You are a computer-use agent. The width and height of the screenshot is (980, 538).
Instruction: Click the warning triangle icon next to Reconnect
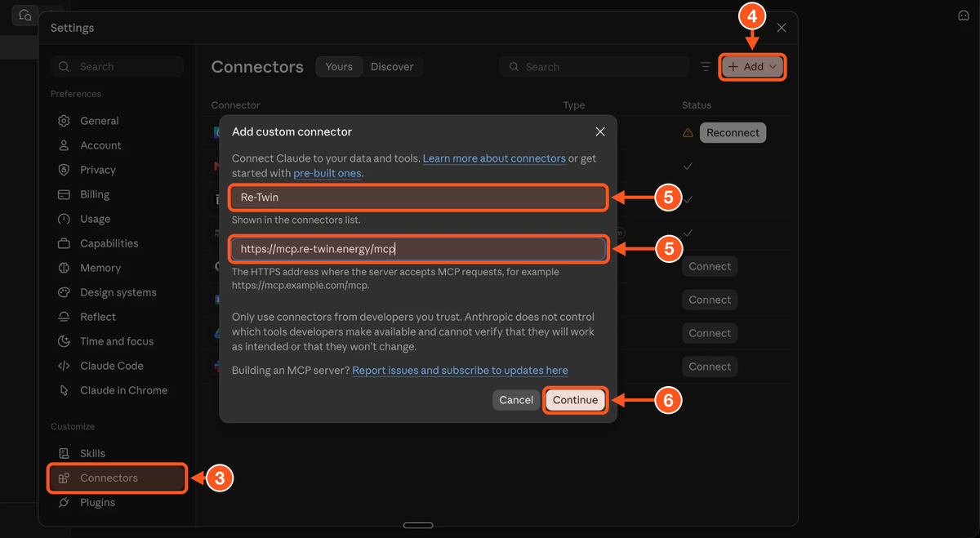pyautogui.click(x=688, y=133)
